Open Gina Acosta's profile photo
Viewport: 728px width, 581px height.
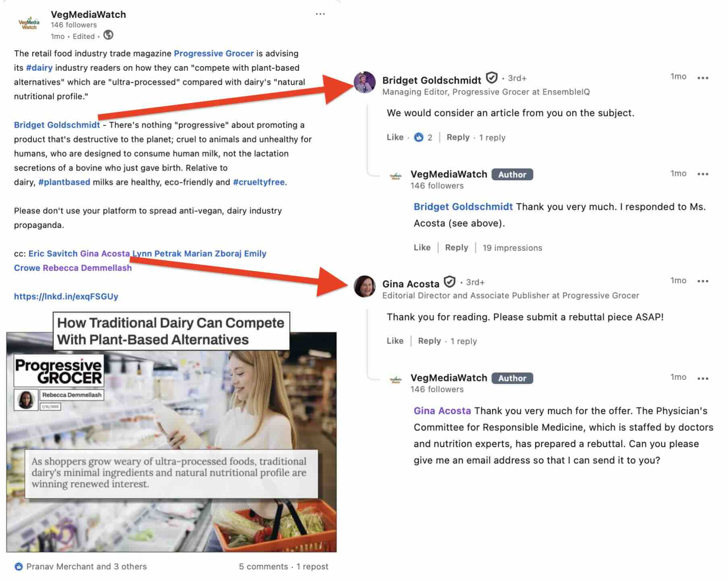point(364,286)
